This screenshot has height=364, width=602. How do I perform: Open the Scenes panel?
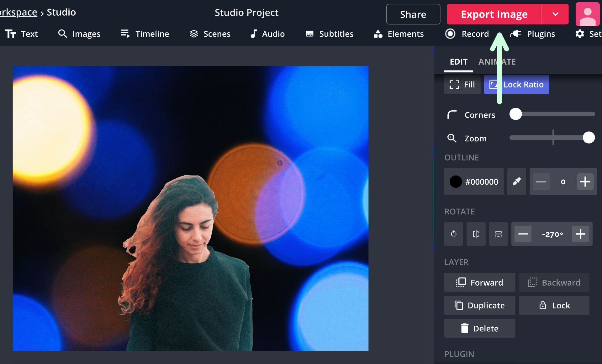pyautogui.click(x=210, y=34)
